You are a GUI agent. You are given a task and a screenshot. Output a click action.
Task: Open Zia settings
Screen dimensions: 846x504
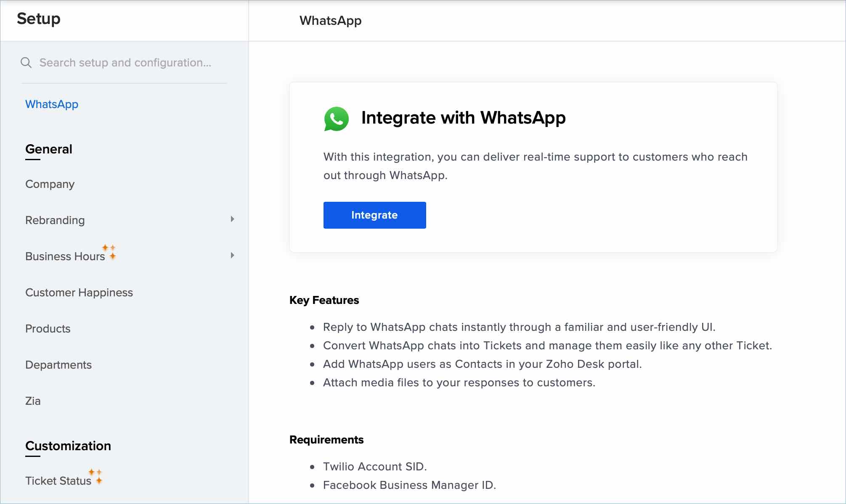(33, 401)
